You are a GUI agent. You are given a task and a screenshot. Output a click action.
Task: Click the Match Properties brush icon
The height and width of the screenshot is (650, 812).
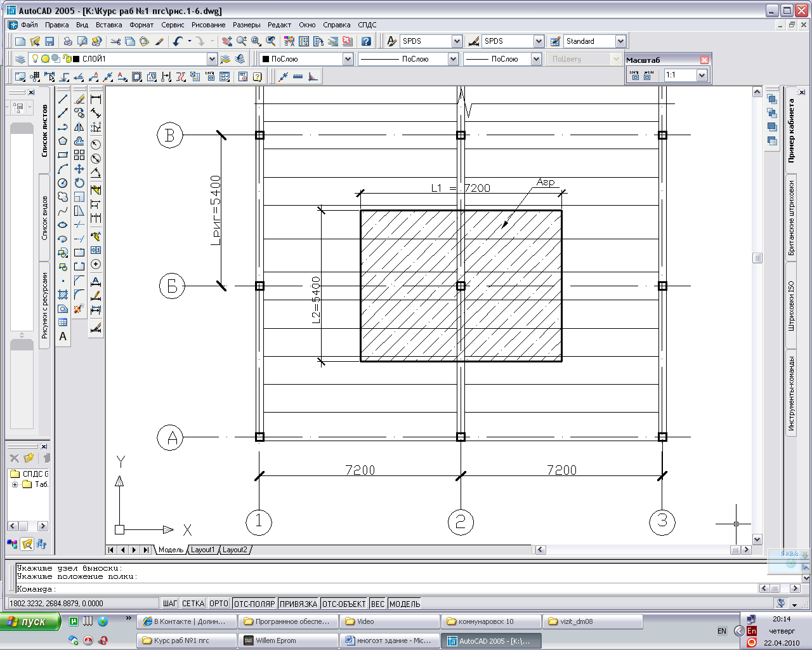[x=159, y=41]
